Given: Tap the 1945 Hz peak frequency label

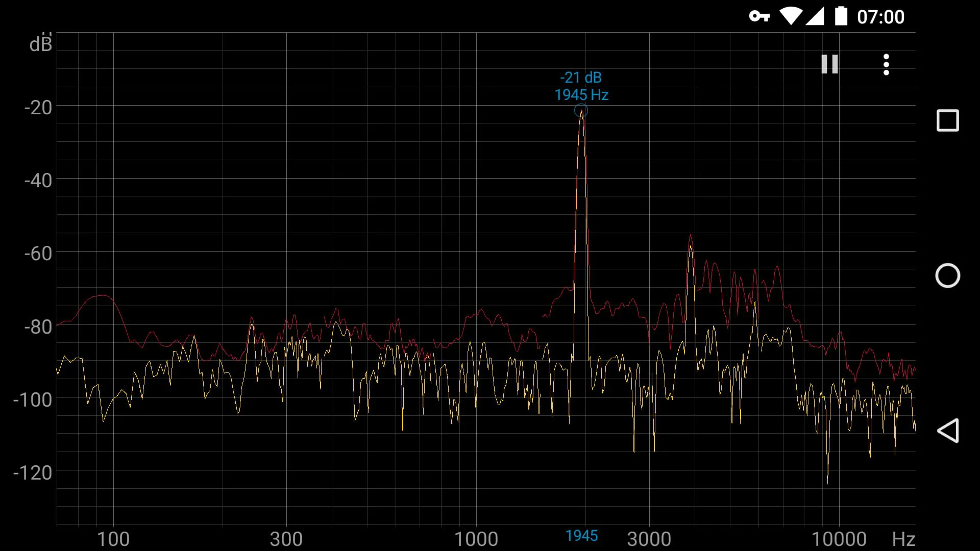Looking at the screenshot, I should click(581, 95).
